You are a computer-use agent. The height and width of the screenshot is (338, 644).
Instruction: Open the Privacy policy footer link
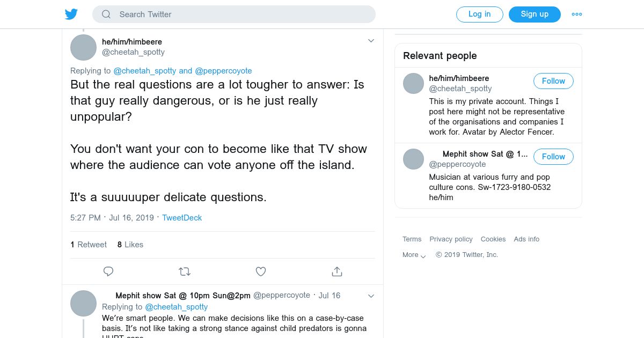tap(451, 239)
